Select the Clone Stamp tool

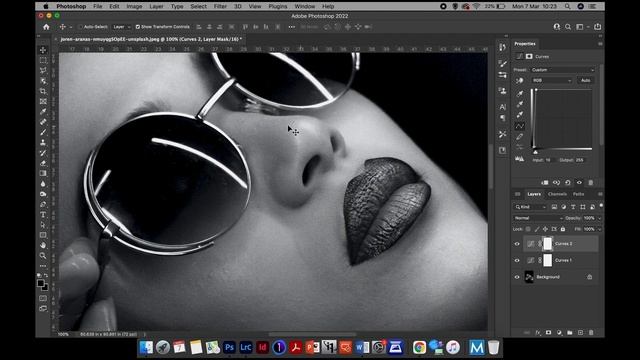click(x=43, y=142)
